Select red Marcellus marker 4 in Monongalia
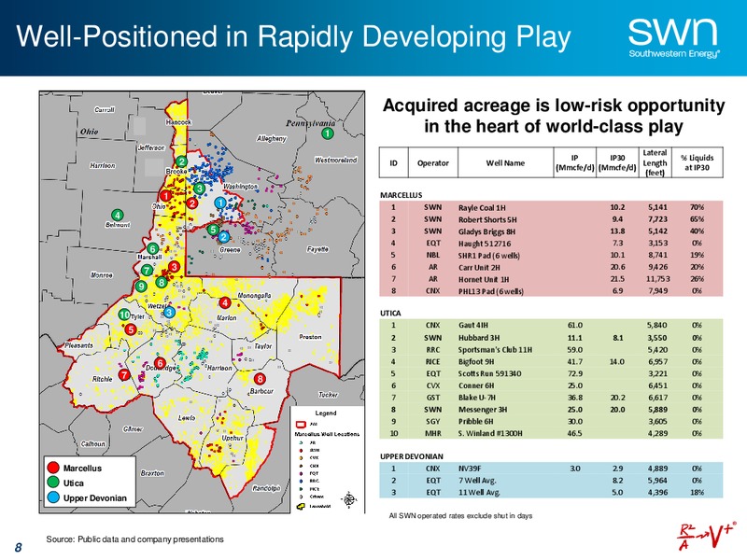Viewport: 747px width, 560px height. click(x=225, y=302)
